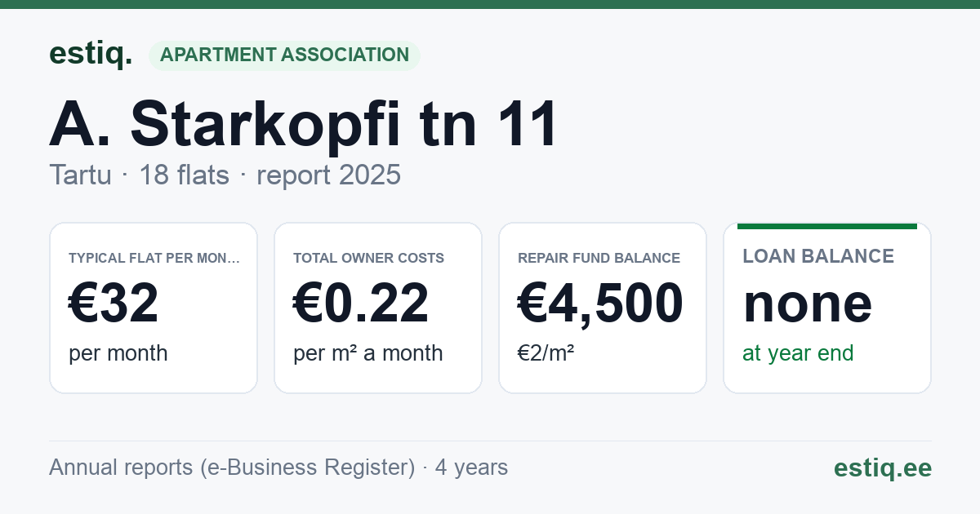Viewport: 980px width, 514px height.
Task: Click the TOTAL OWNER COSTS label
Action: 368,258
